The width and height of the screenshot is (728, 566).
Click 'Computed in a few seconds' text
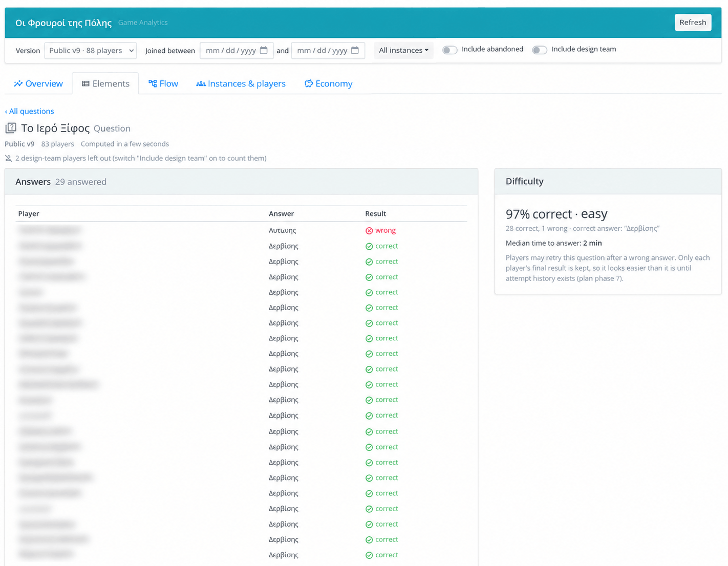(125, 144)
